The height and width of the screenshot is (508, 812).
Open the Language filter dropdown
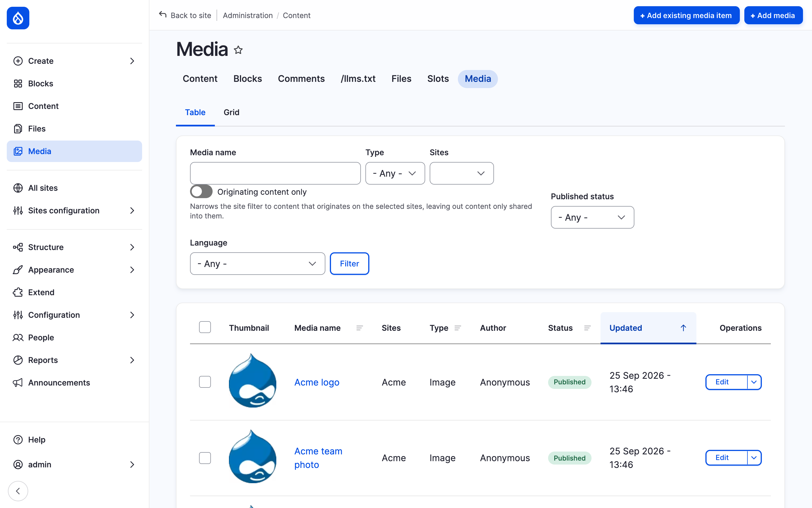(x=257, y=264)
